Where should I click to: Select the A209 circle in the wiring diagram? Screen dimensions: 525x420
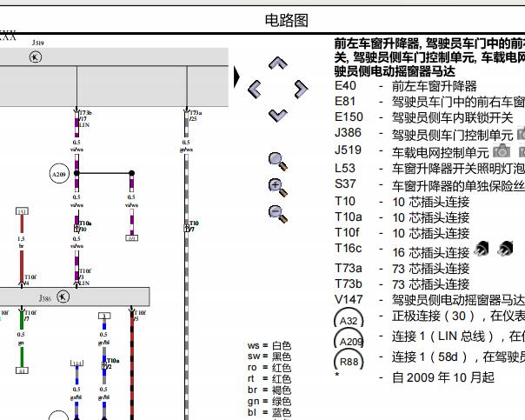pos(59,174)
